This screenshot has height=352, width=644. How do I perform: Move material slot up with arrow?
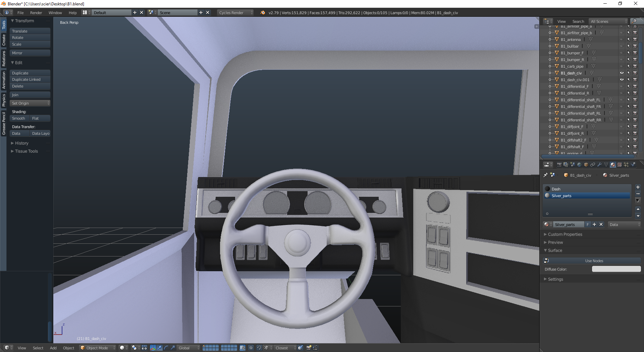pyautogui.click(x=638, y=209)
